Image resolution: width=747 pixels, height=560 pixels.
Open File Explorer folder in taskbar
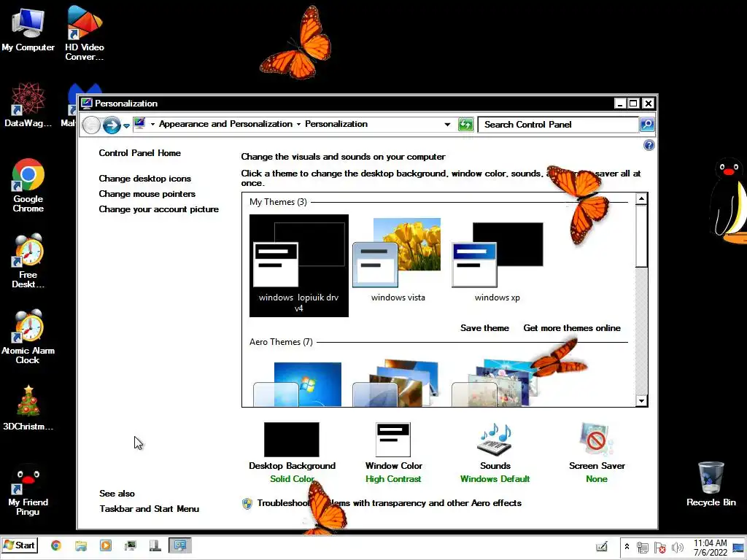(x=81, y=545)
